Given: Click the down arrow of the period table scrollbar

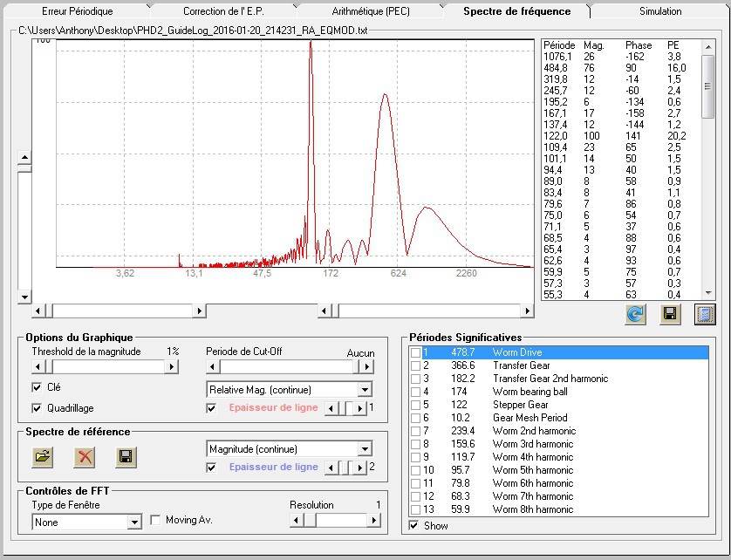Looking at the screenshot, I should coord(708,293).
